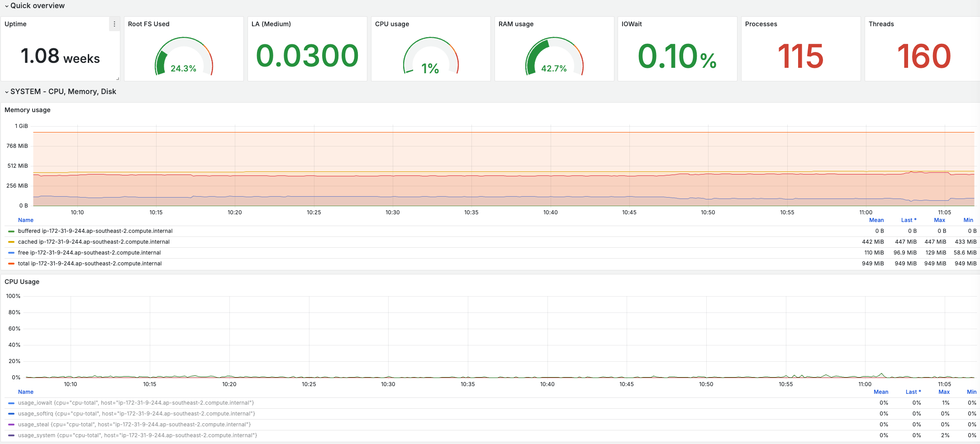Click the RAM usage gauge panel
This screenshot has height=444, width=980.
click(x=554, y=49)
